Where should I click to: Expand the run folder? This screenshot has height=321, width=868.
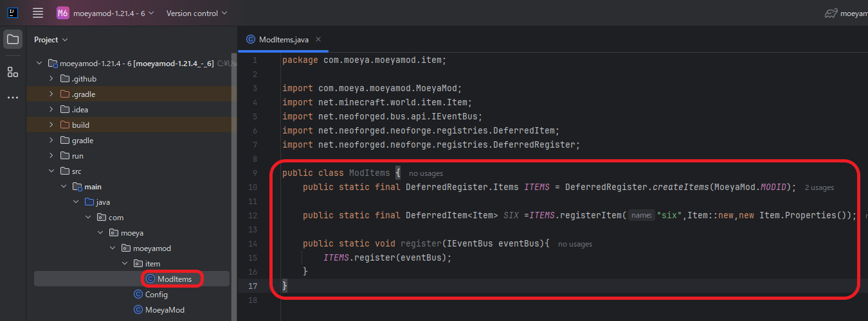click(51, 156)
